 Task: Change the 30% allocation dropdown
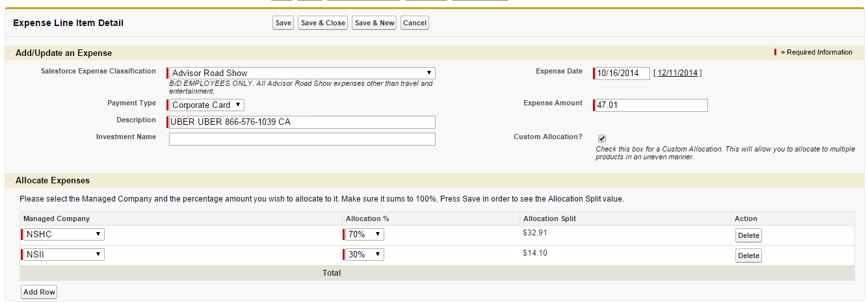tap(365, 255)
